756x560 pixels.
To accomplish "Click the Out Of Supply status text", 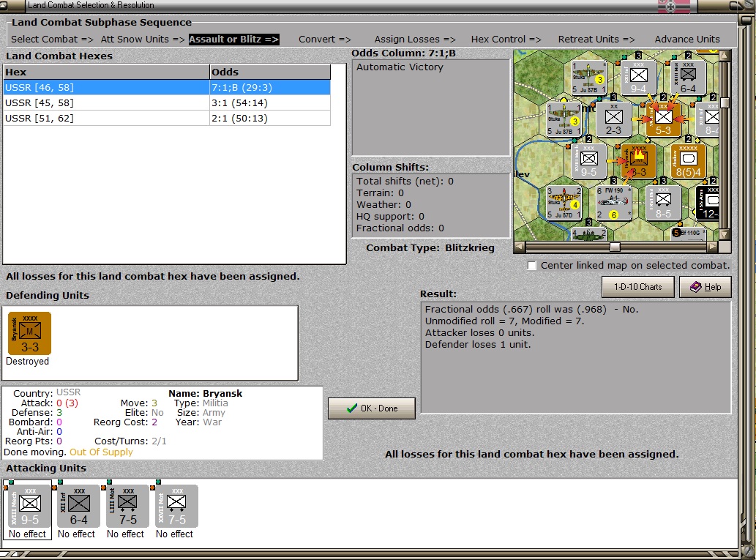I will tap(101, 452).
